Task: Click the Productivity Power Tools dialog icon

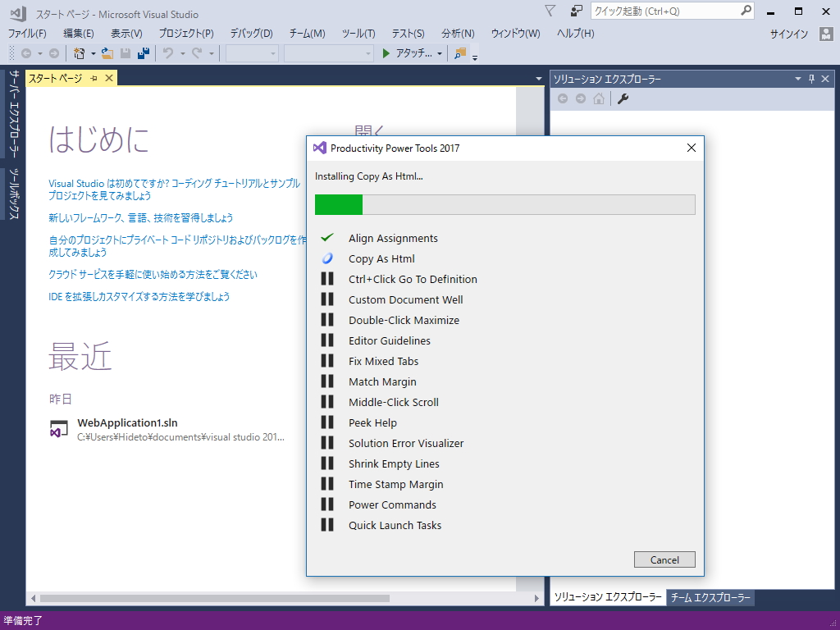Action: (320, 148)
